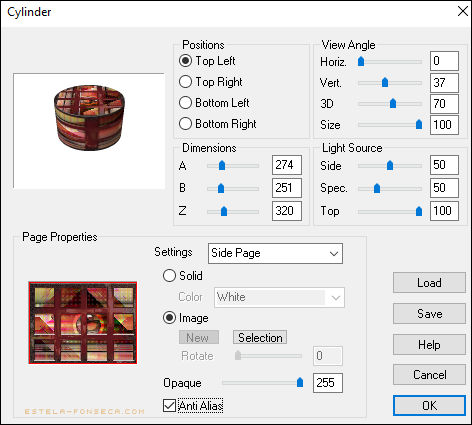Open the Settings Side Page dropdown
The image size is (472, 425).
(x=275, y=253)
